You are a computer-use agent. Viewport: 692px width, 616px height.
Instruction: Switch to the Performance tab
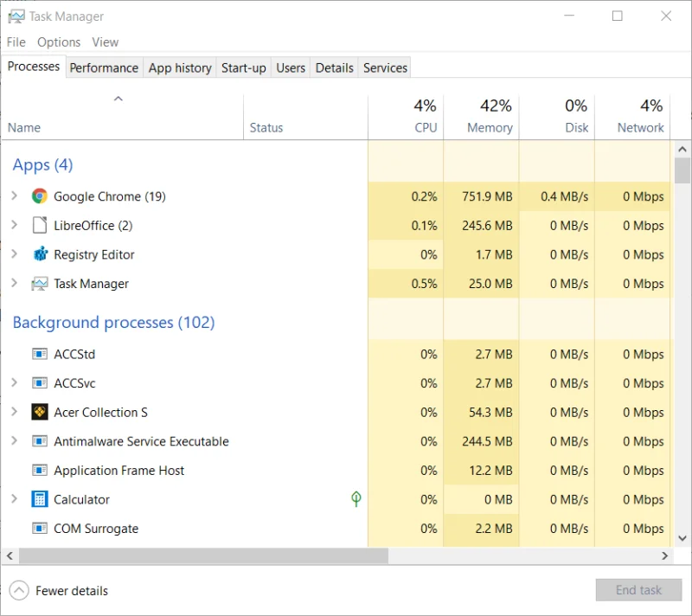click(104, 68)
